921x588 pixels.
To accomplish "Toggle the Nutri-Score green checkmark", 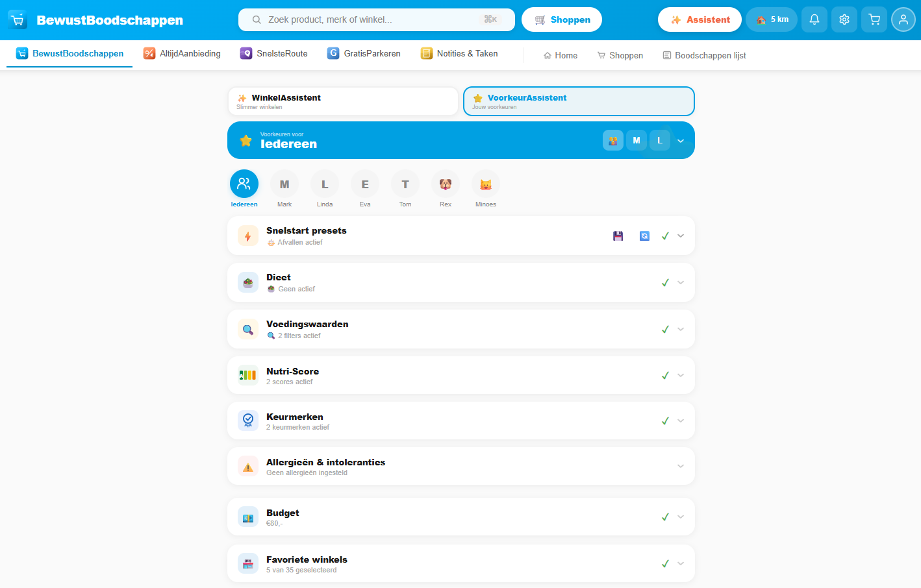I will [x=665, y=376].
